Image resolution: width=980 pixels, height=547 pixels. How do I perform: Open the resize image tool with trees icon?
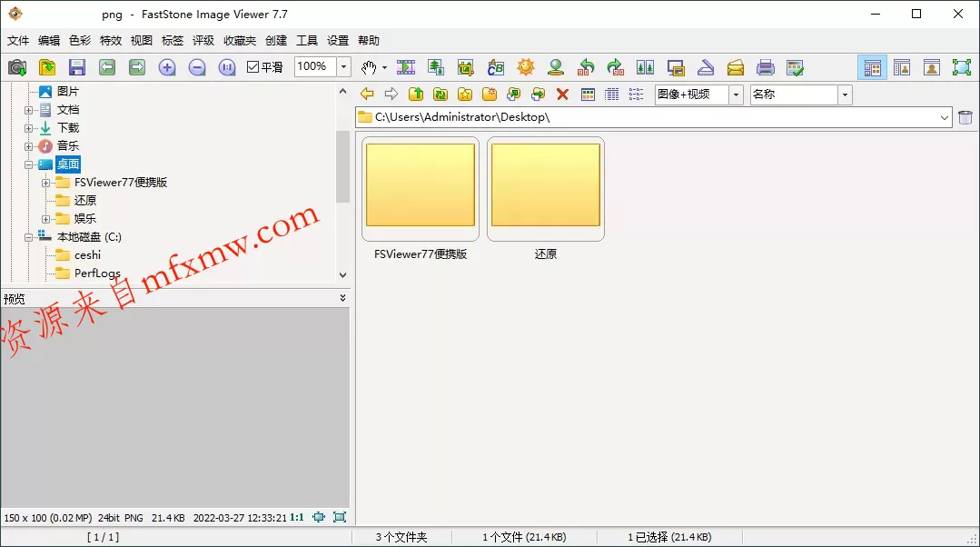point(436,67)
